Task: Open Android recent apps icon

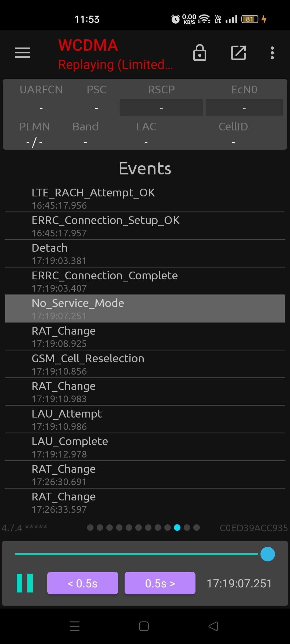Action: (x=75, y=626)
